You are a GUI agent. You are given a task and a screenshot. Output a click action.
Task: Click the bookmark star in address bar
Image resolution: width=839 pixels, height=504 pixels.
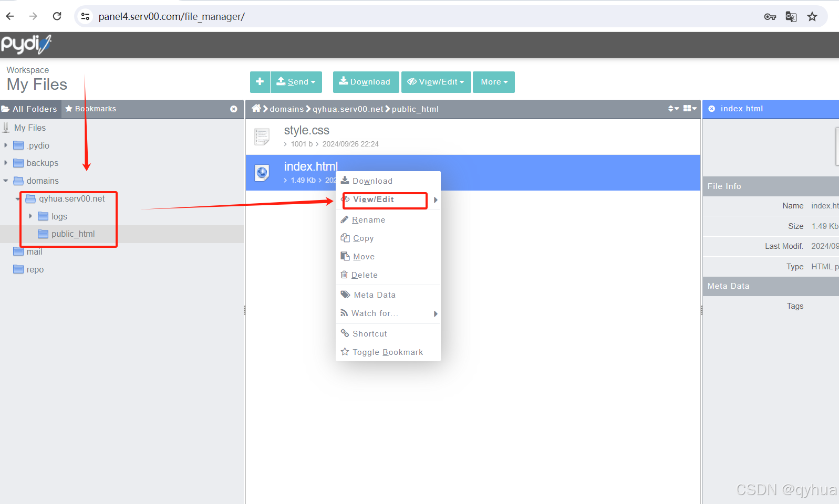coord(812,17)
